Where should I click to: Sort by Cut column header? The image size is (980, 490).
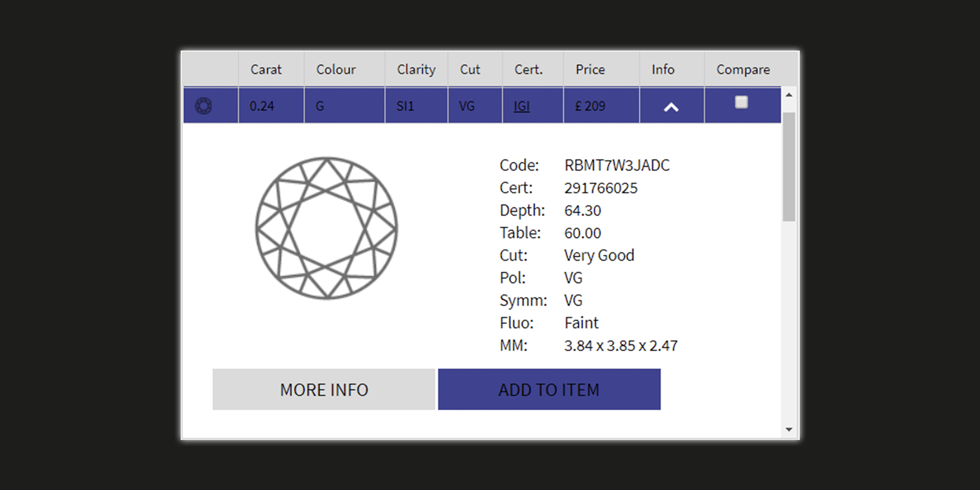(x=470, y=69)
